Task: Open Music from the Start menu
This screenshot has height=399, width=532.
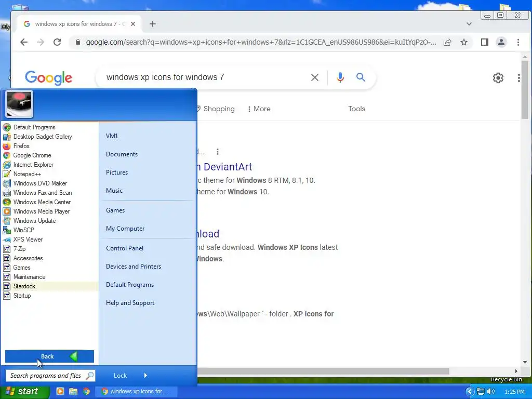Action: [114, 191]
